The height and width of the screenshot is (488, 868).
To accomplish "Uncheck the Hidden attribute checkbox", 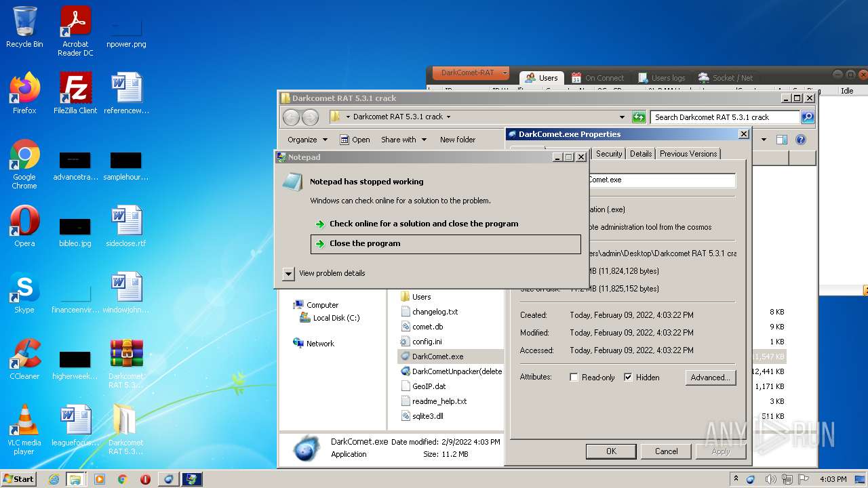I will pyautogui.click(x=628, y=378).
